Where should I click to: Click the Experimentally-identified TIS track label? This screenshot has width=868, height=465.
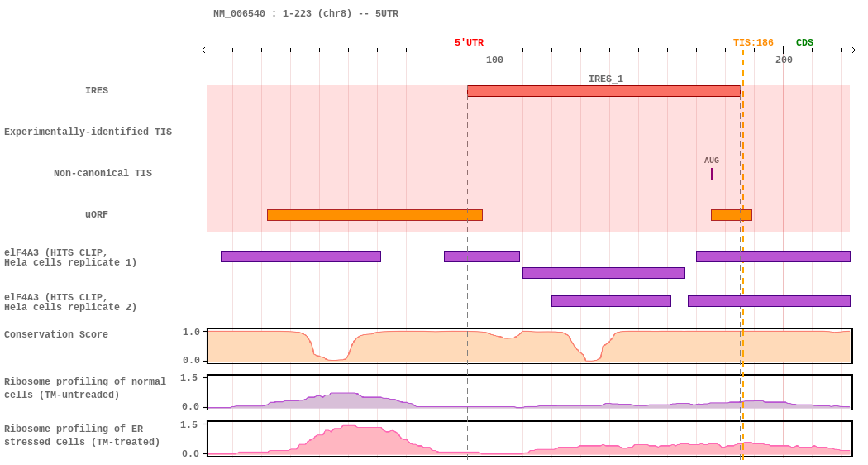[88, 132]
